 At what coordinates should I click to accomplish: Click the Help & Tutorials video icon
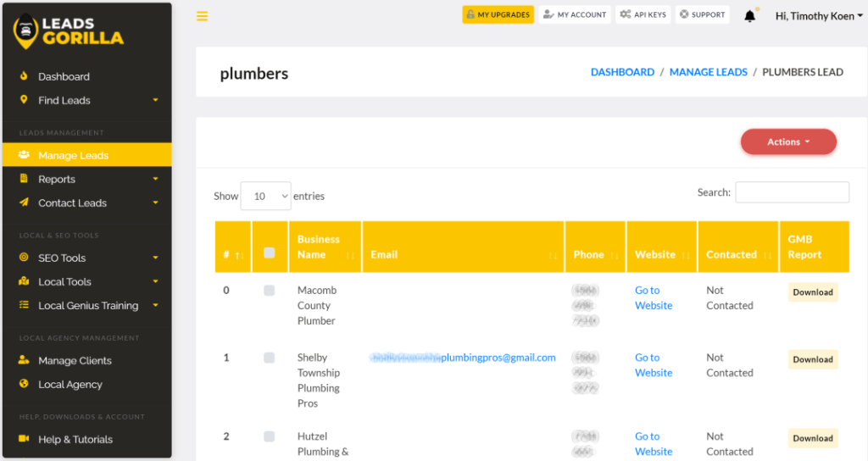24,438
